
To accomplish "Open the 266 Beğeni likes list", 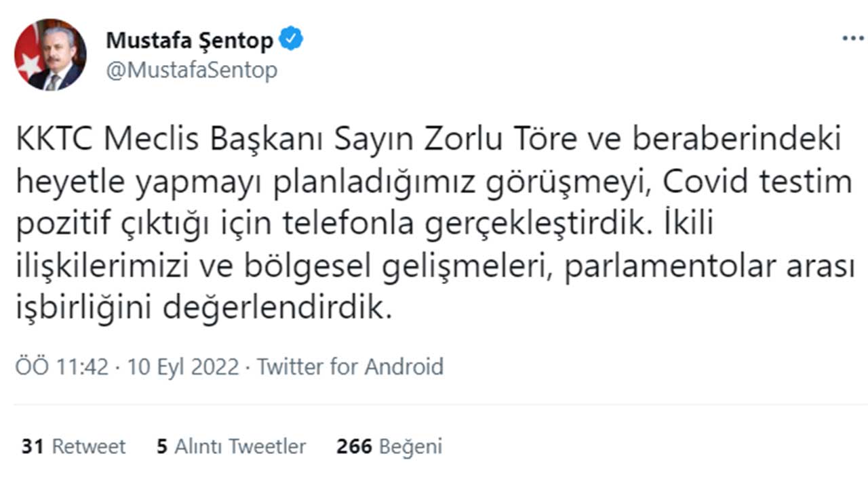I will pos(389,447).
